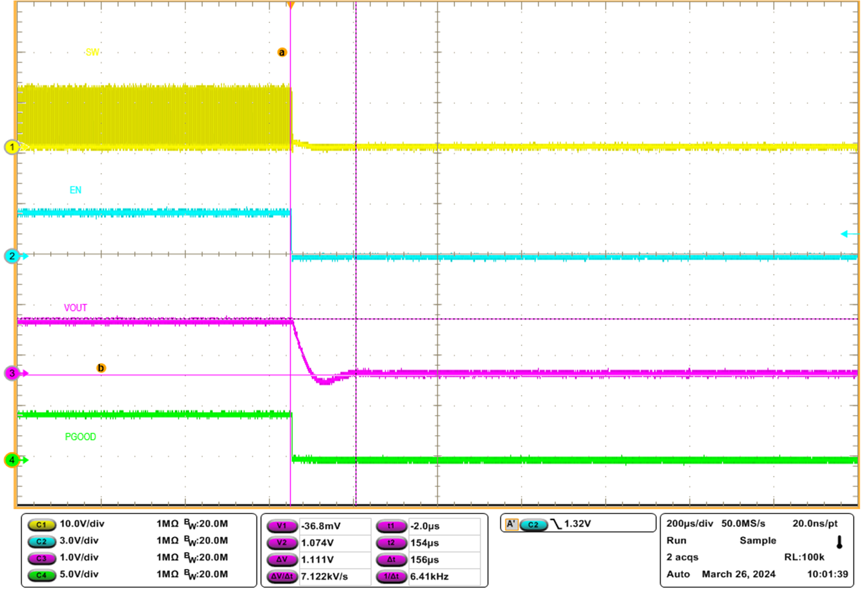Open the Sample acquisition mode selector

pos(757,540)
